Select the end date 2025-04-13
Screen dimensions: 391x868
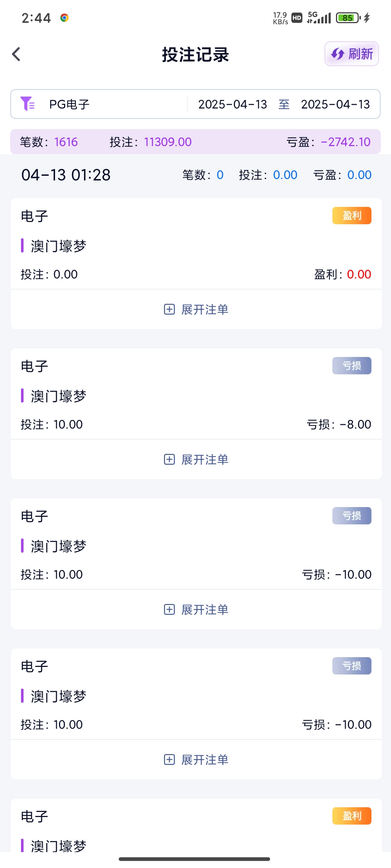pos(335,104)
